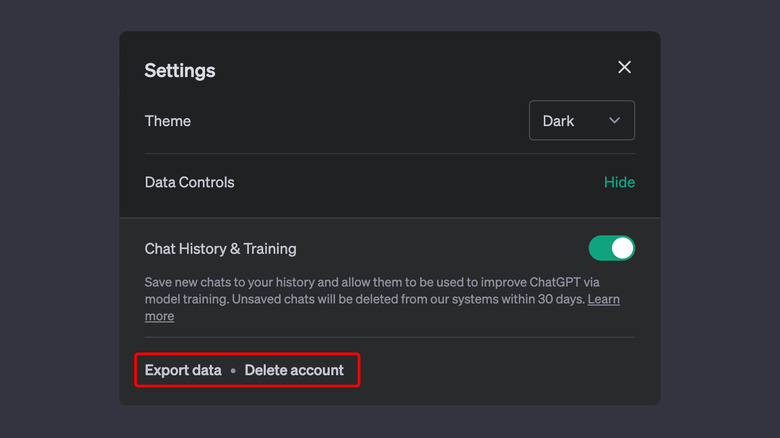
Task: Click the Chat History & Training label
Action: (x=220, y=248)
